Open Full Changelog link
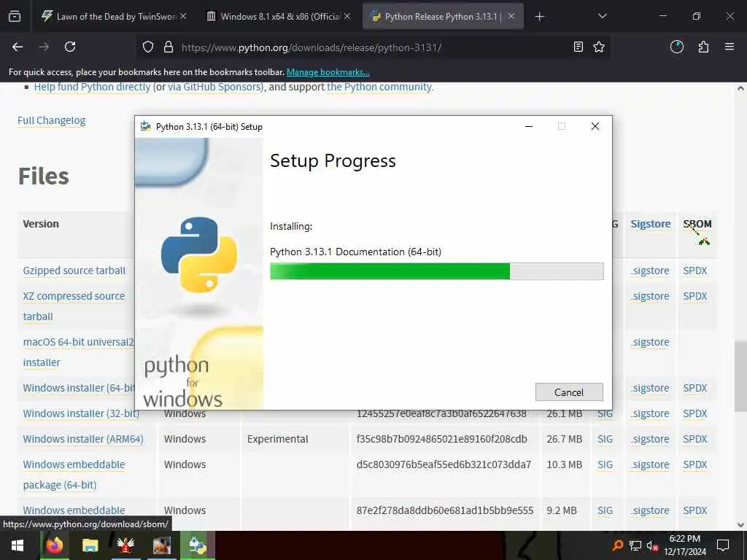 (52, 120)
